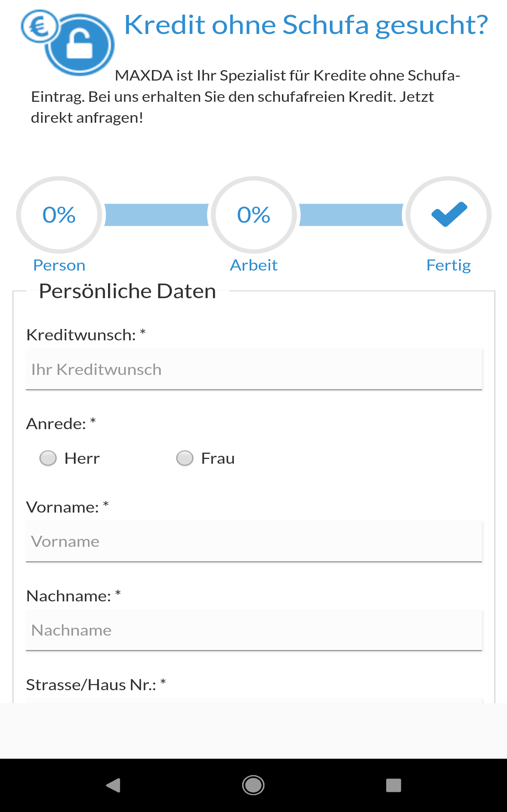Tap the Arbeit 0% progress circle
This screenshot has width=507, height=812.
click(x=253, y=215)
